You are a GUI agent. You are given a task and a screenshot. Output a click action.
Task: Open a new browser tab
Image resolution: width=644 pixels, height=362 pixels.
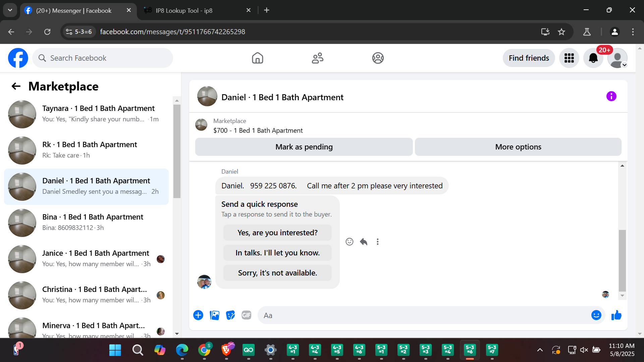[267, 10]
